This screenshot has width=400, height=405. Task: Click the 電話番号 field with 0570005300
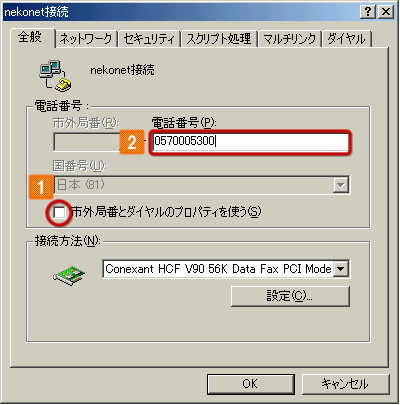pos(250,142)
